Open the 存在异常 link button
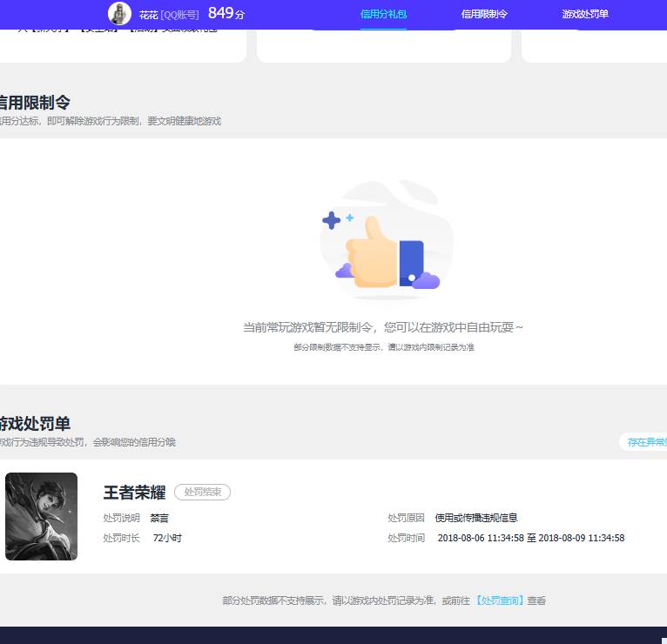The image size is (667, 644). coord(643,441)
